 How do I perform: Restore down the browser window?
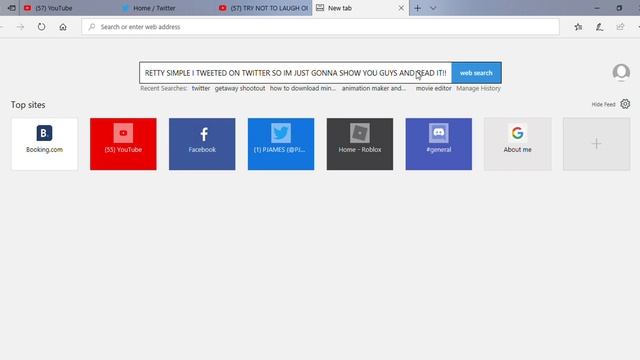(x=619, y=8)
